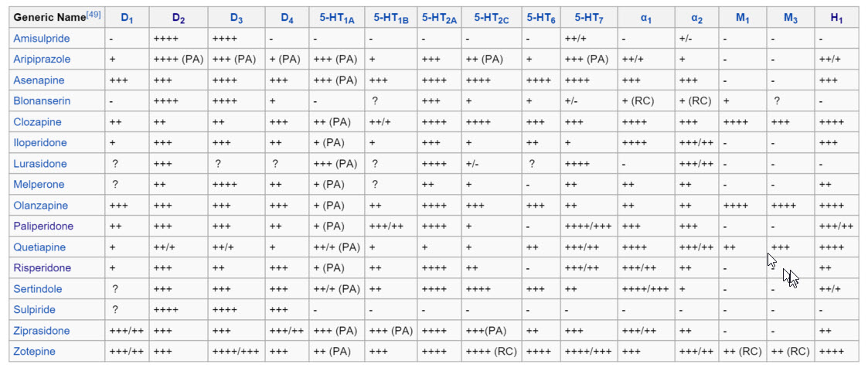
Task: Click the α2 receptor column header
Action: click(x=697, y=19)
